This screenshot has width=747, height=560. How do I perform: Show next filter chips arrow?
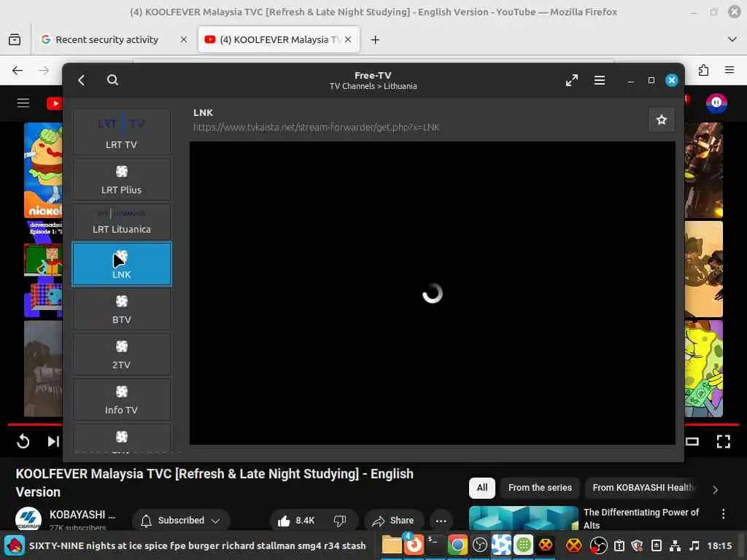tap(715, 489)
